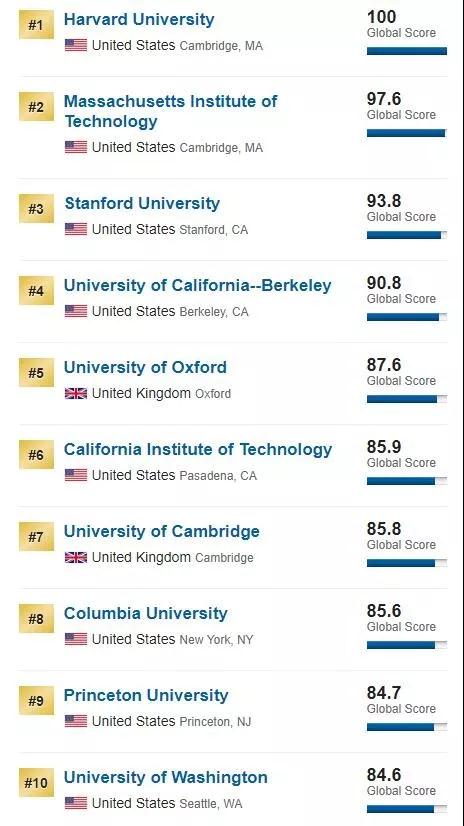
Task: Open the Stanford University link
Action: tap(142, 203)
